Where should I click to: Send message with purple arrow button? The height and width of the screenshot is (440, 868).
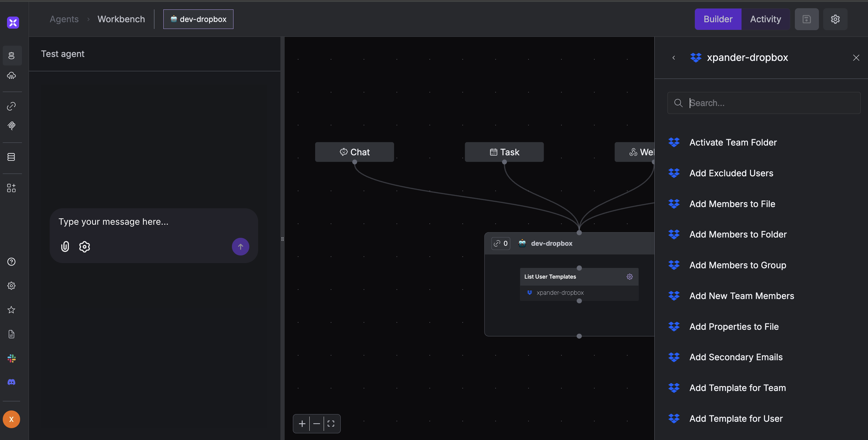pos(240,247)
